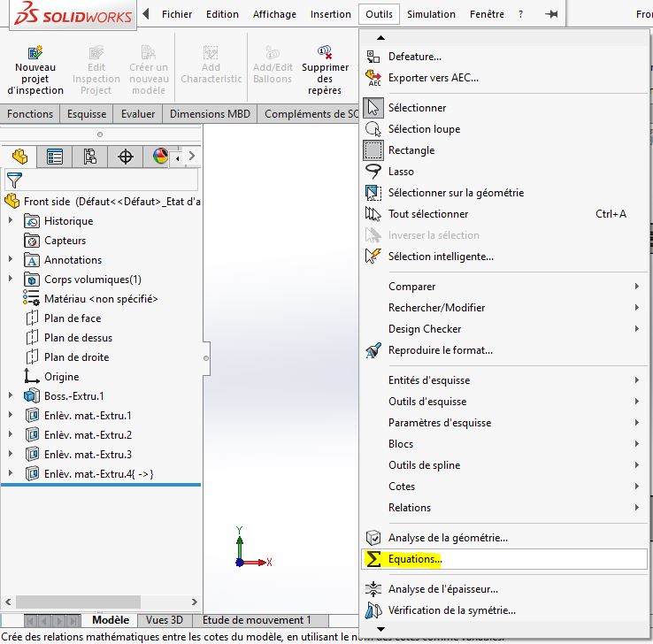
Task: Open the Comparer submenu
Action: click(x=505, y=287)
